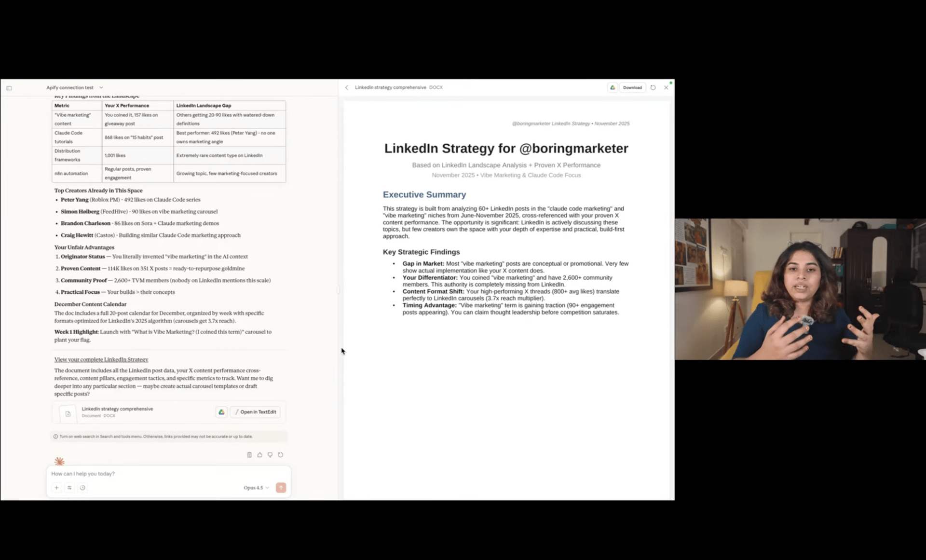This screenshot has width=926, height=560.
Task: Open Search and tools settings menu
Action: [69, 488]
